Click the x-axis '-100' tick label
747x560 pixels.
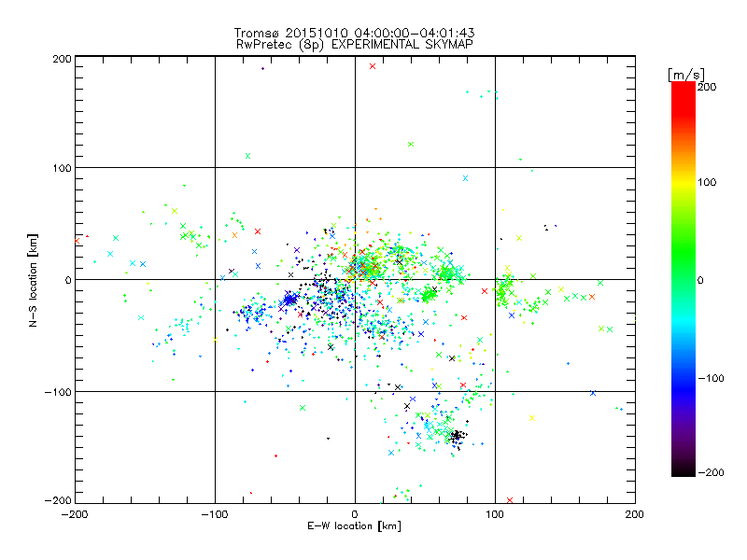(215, 514)
